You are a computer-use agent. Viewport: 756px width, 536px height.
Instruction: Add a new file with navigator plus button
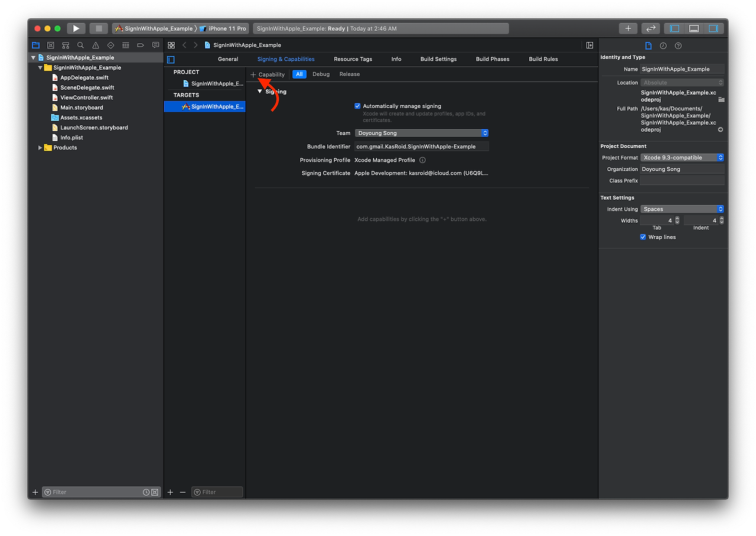35,492
